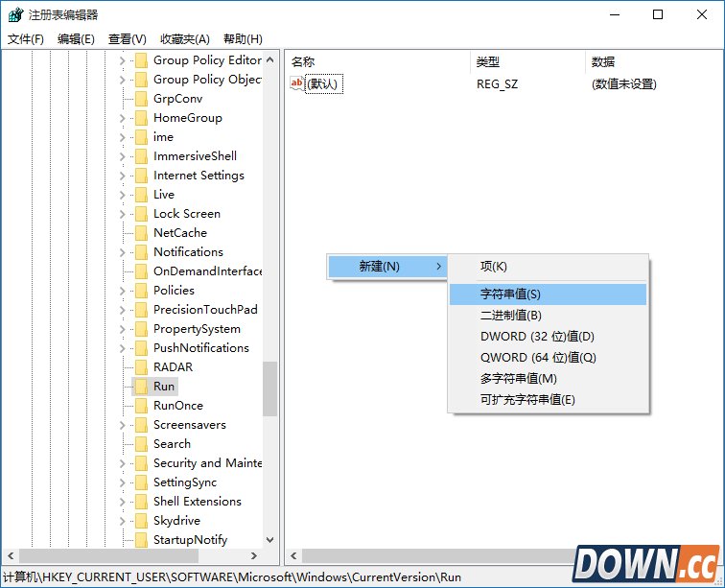Click the PushNotifications folder icon
Screen dimensions: 725x588
(x=141, y=348)
